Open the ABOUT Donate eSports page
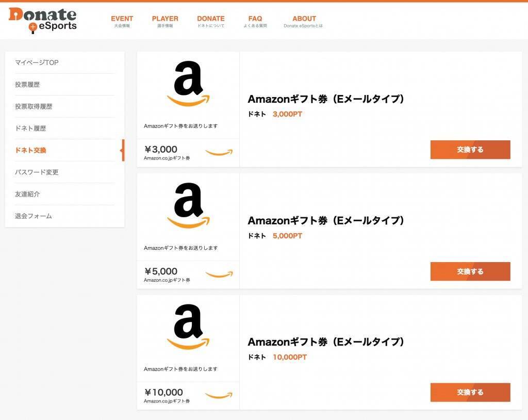Viewport: 528px width, 420px height. coord(304,21)
